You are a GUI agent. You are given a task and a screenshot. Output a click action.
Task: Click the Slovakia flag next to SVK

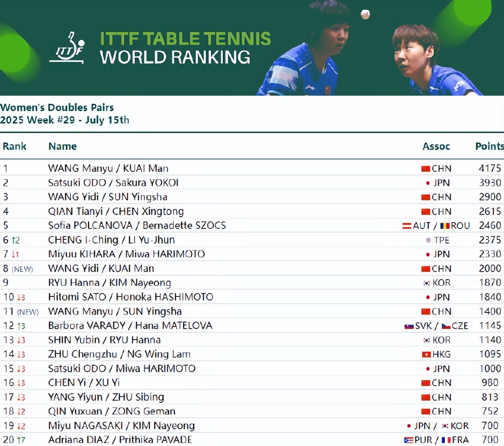[x=409, y=326]
